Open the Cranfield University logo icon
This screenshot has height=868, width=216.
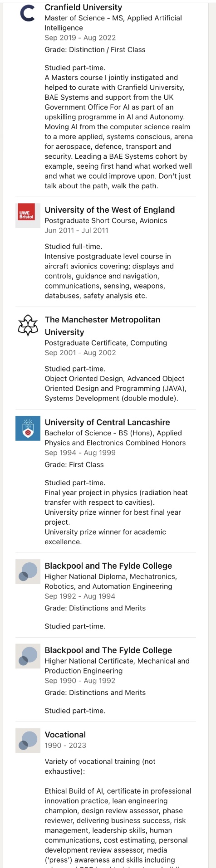coord(28,13)
